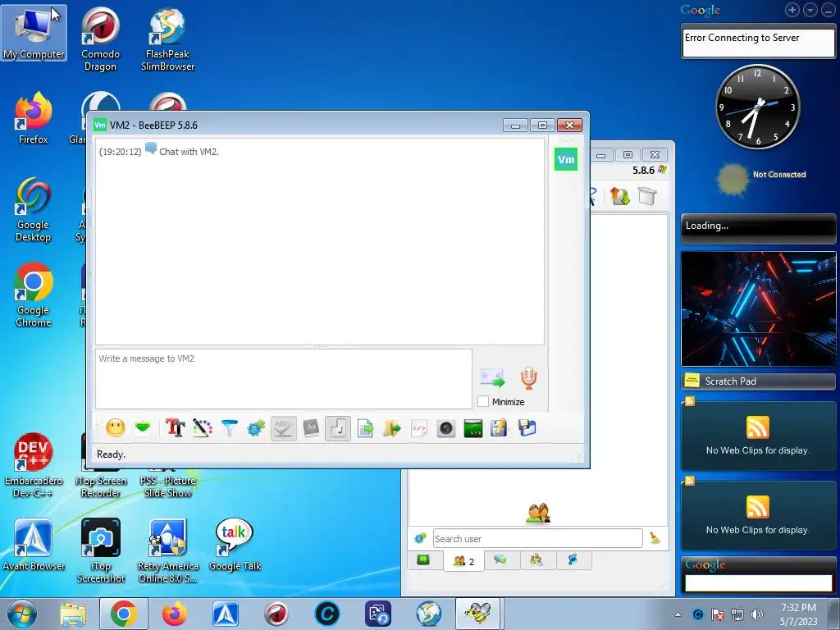Screen dimensions: 840x630
Task: Toggle the music note beep button
Action: [338, 428]
